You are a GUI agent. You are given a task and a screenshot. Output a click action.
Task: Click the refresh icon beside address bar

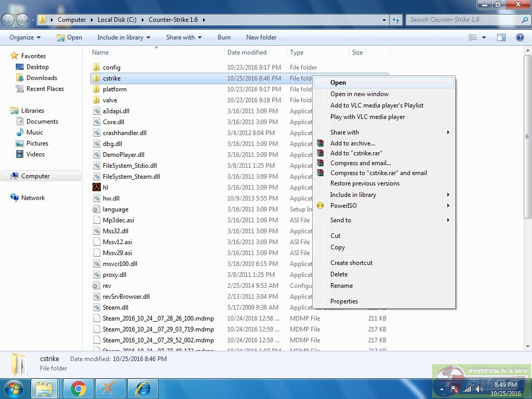pos(396,20)
